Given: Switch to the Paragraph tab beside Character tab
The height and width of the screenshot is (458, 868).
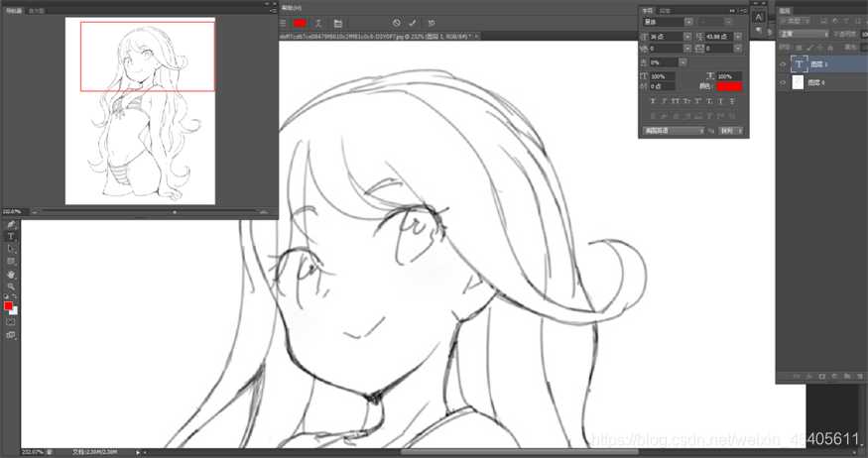Looking at the screenshot, I should pyautogui.click(x=666, y=9).
